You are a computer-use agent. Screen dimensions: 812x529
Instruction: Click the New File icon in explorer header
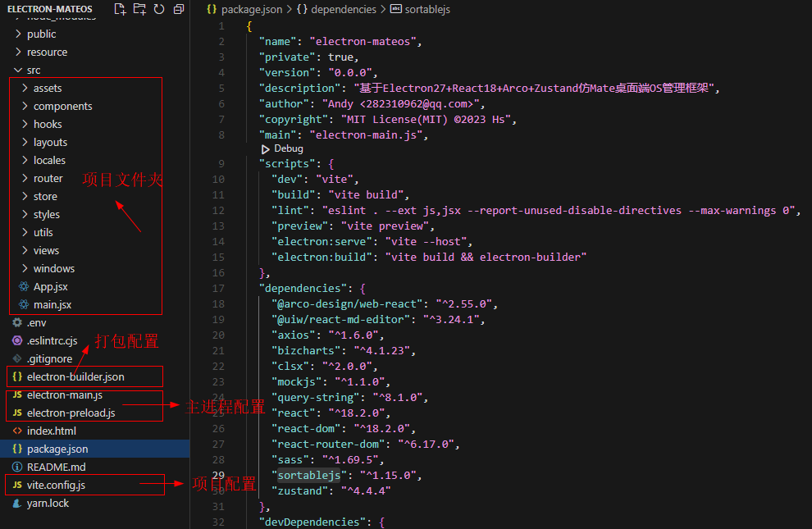coord(121,9)
